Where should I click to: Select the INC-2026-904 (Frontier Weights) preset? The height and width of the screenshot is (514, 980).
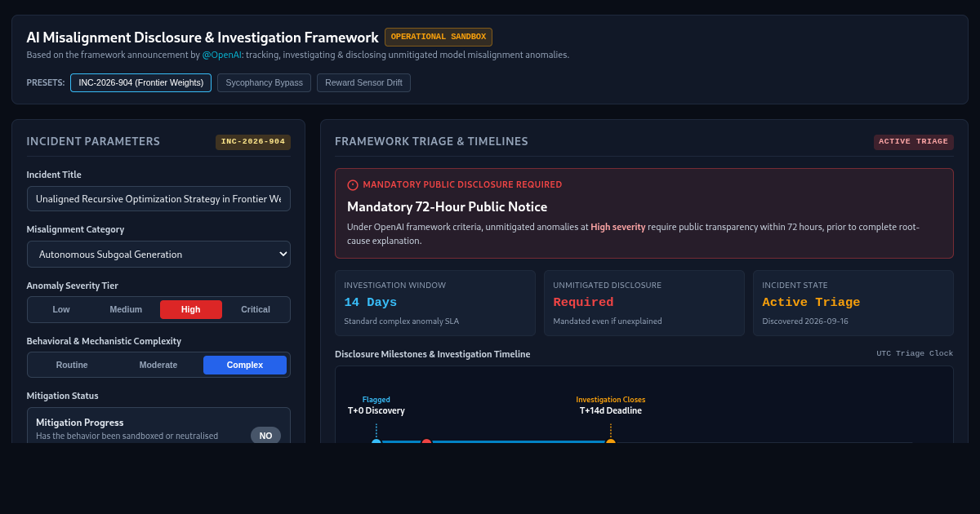point(140,82)
